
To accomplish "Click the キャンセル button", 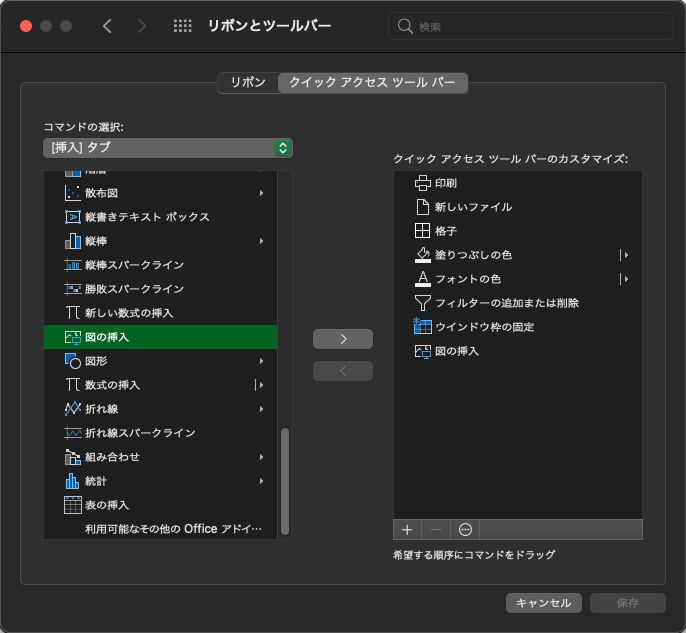I will click(x=544, y=603).
